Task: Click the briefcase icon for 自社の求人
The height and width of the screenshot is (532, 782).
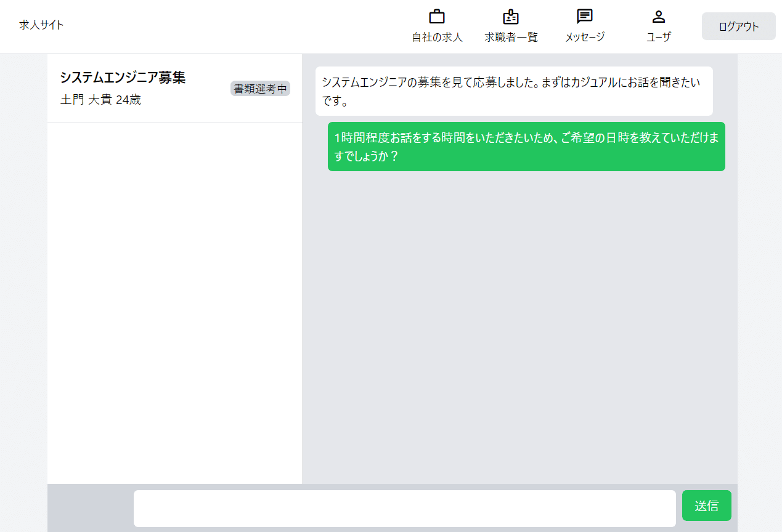Action: [437, 17]
